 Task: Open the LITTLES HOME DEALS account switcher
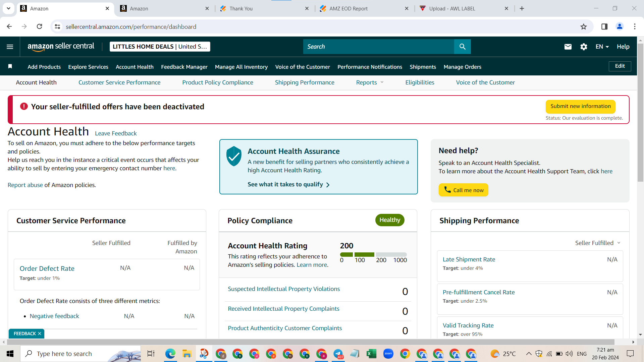coord(160,47)
